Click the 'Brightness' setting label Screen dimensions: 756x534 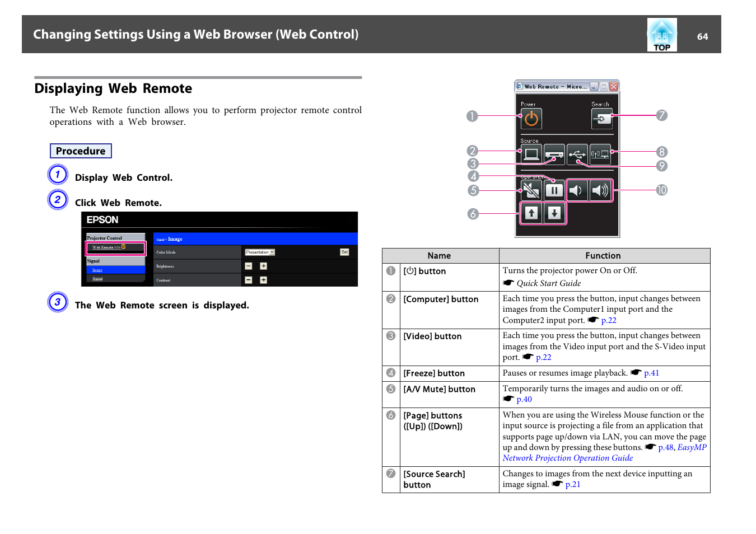165,266
